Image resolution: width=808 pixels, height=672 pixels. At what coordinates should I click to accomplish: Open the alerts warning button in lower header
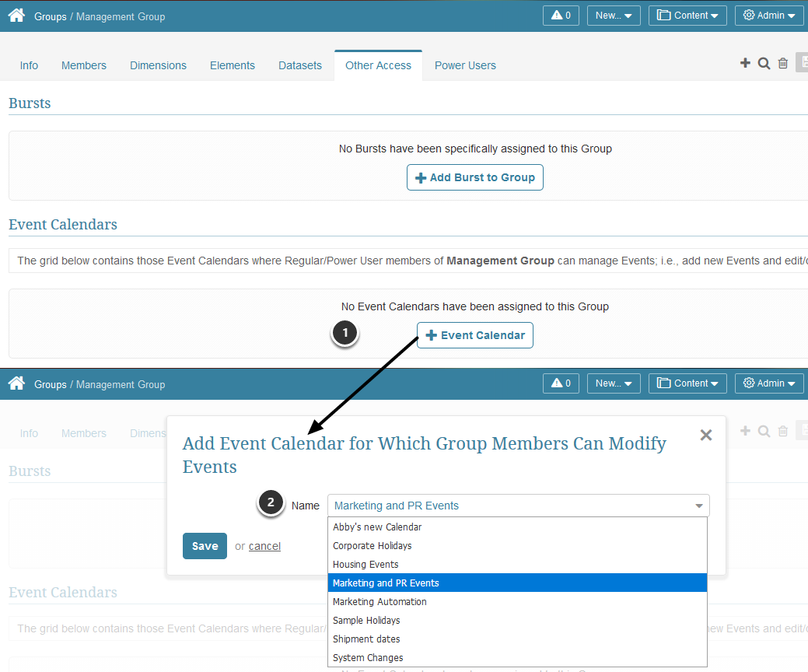tap(561, 383)
